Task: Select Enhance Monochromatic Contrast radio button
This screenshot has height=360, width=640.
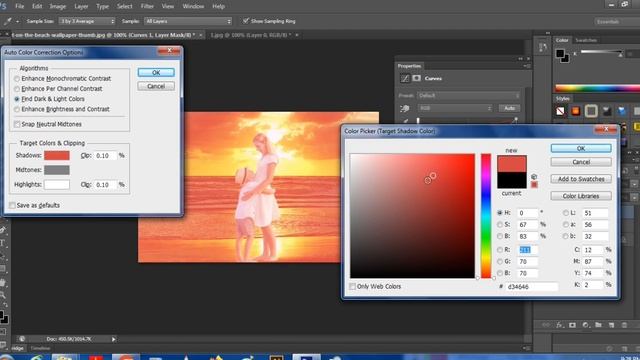Action: (x=17, y=78)
